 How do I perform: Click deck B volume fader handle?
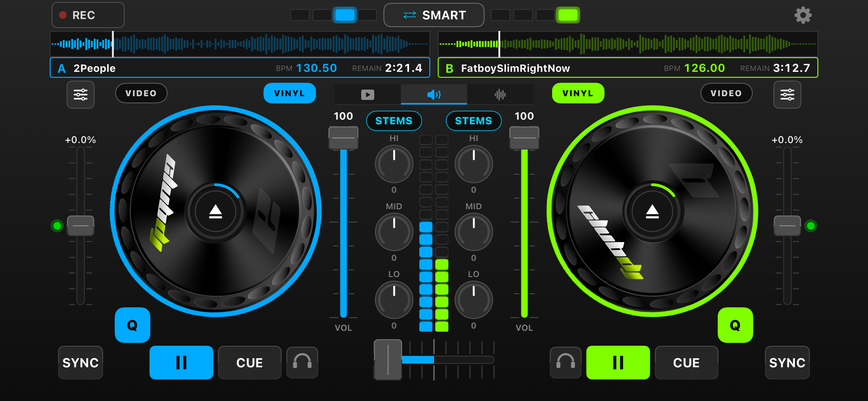tap(524, 138)
